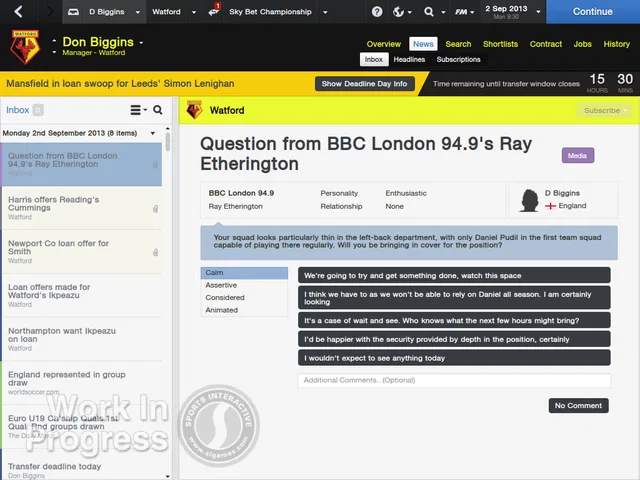Expand the D Biggins dropdown arrow
640x480 pixels.
[x=138, y=12]
